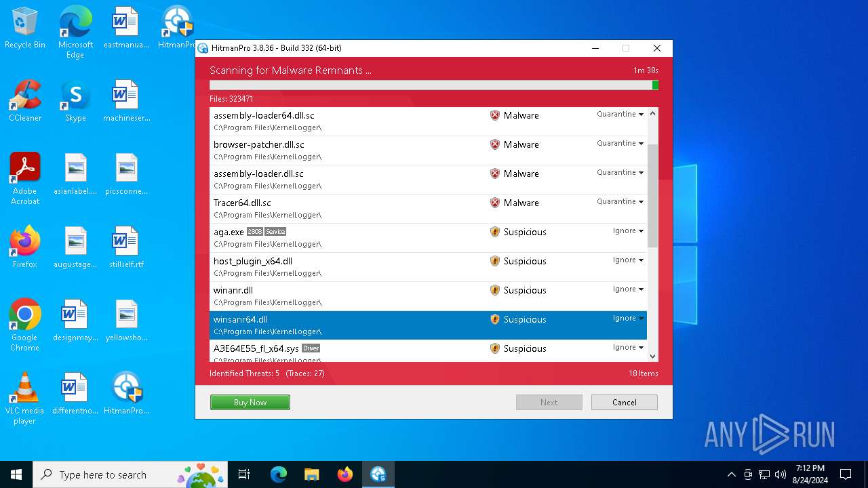Click the malware icon beside assembly-loader64.dll.sc
Image resolution: width=868 pixels, height=488 pixels.
pyautogui.click(x=495, y=115)
